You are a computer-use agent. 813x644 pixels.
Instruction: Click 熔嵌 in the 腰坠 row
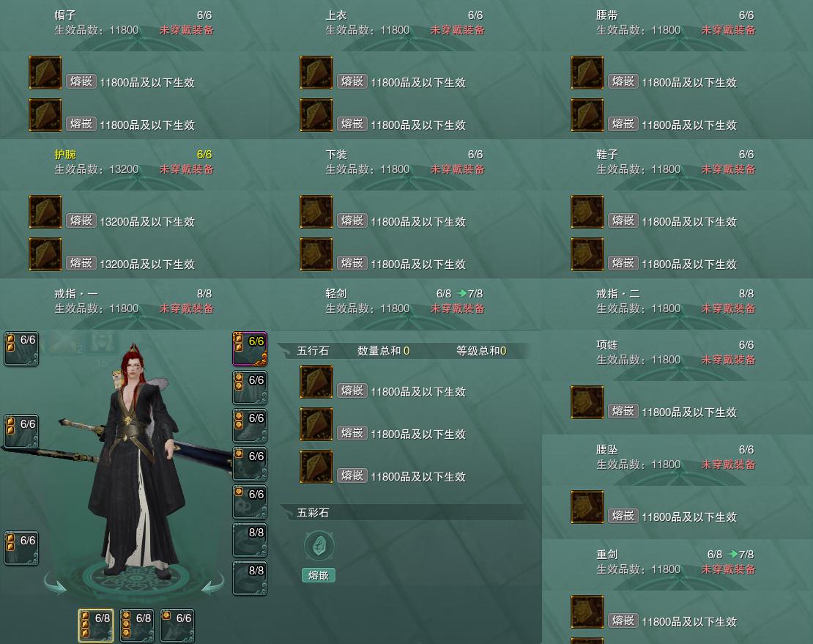623,515
